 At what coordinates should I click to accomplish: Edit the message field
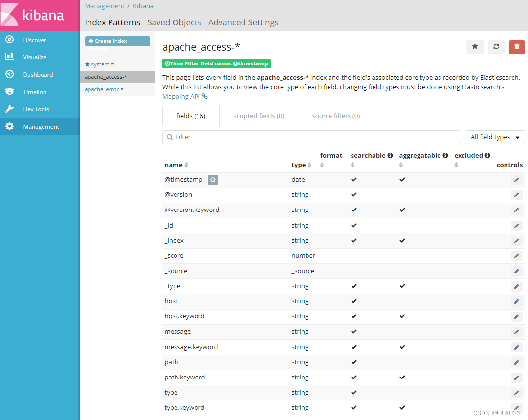pos(517,332)
